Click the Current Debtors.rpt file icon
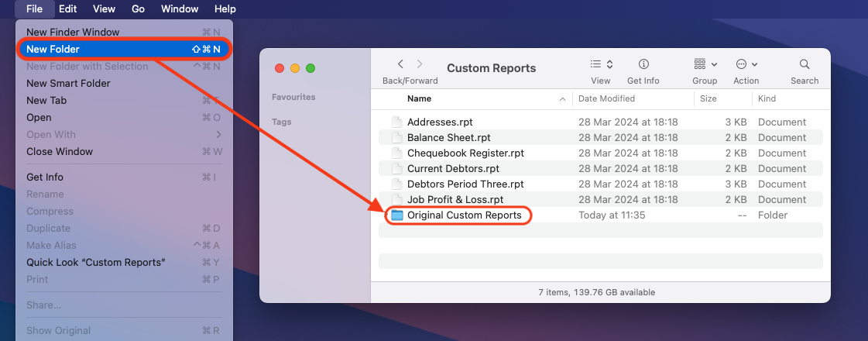 click(x=396, y=168)
